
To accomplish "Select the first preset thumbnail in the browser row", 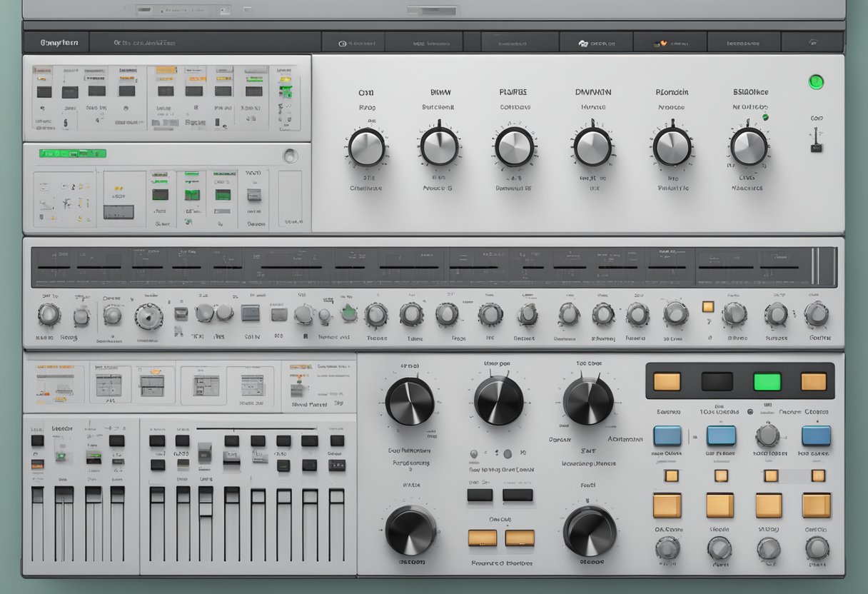I will [x=56, y=385].
